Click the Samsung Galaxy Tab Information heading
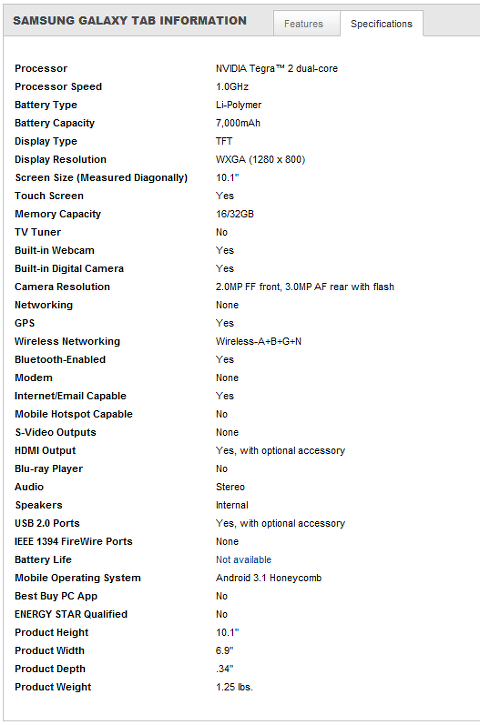480x725 pixels. click(x=129, y=21)
